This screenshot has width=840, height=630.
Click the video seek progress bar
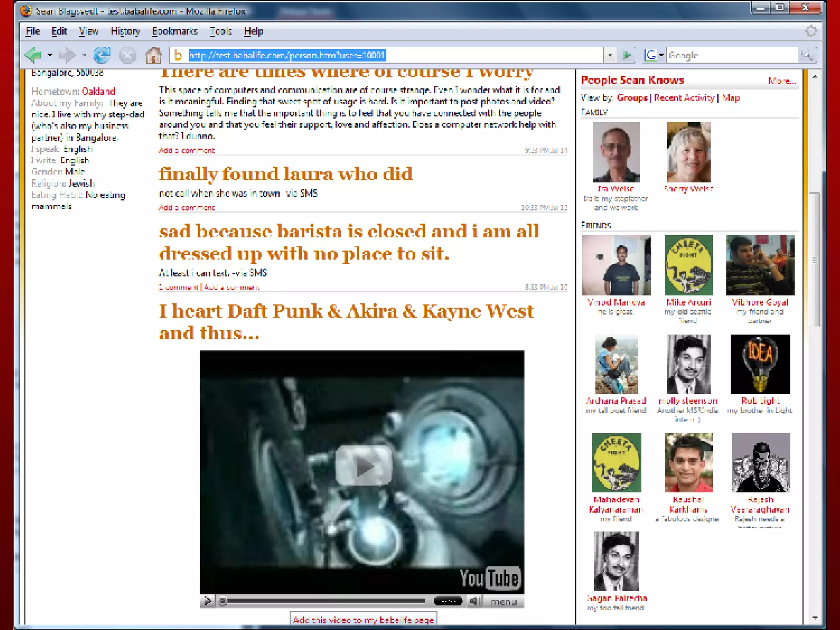[326, 601]
